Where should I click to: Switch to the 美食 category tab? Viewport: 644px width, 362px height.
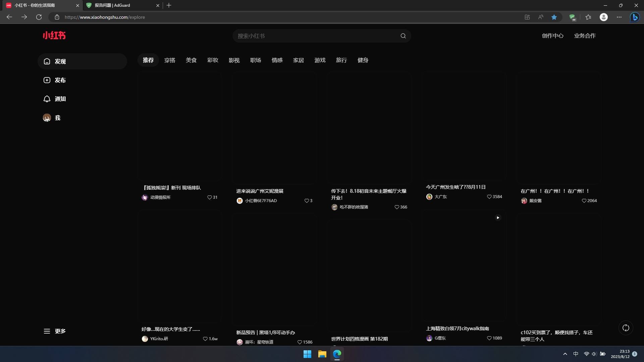191,60
